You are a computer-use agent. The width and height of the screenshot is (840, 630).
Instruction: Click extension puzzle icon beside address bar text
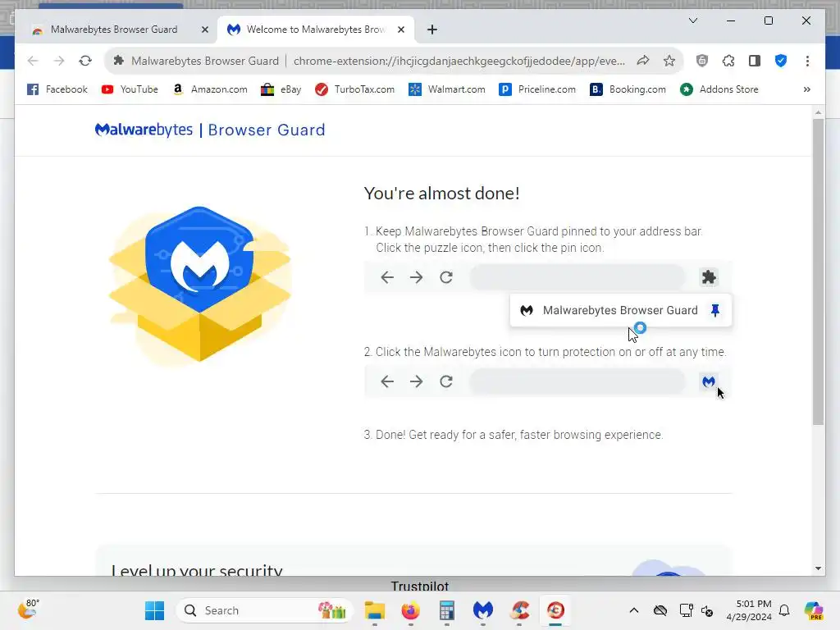pyautogui.click(x=118, y=61)
